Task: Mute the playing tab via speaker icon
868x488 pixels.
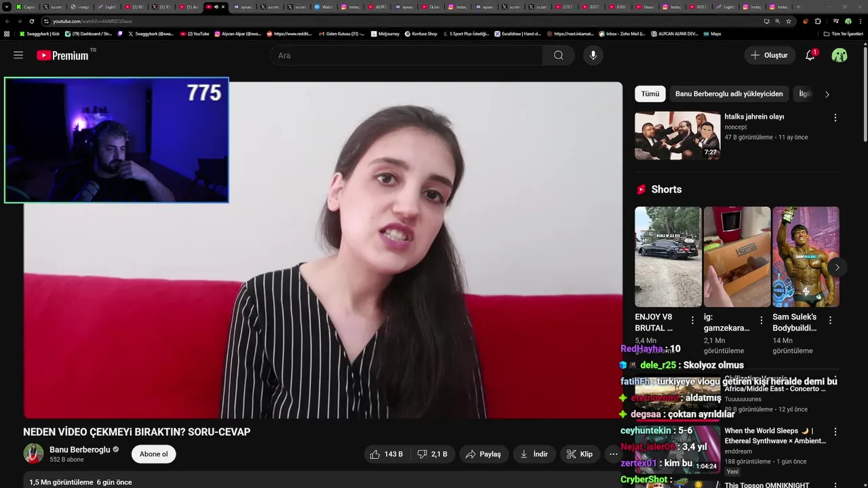Action: 216,7
